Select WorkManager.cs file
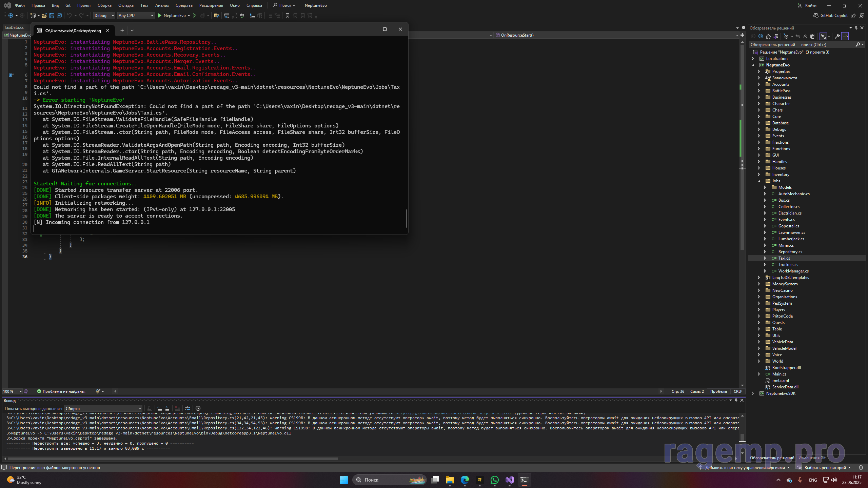The height and width of the screenshot is (488, 868). (793, 271)
